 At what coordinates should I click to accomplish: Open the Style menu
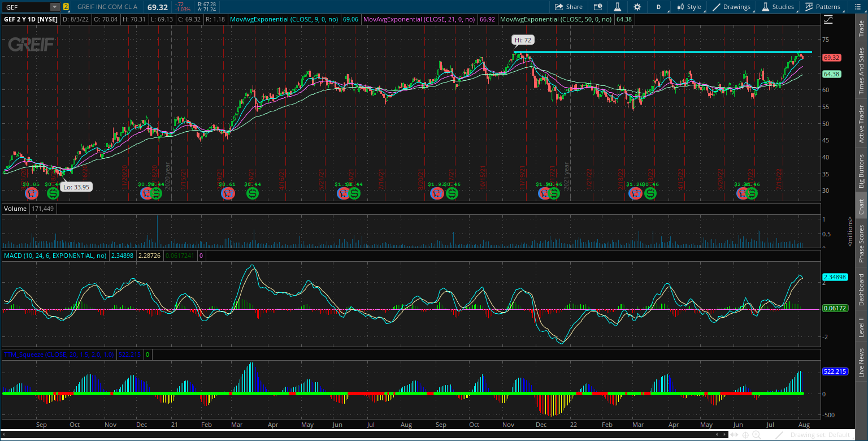690,7
